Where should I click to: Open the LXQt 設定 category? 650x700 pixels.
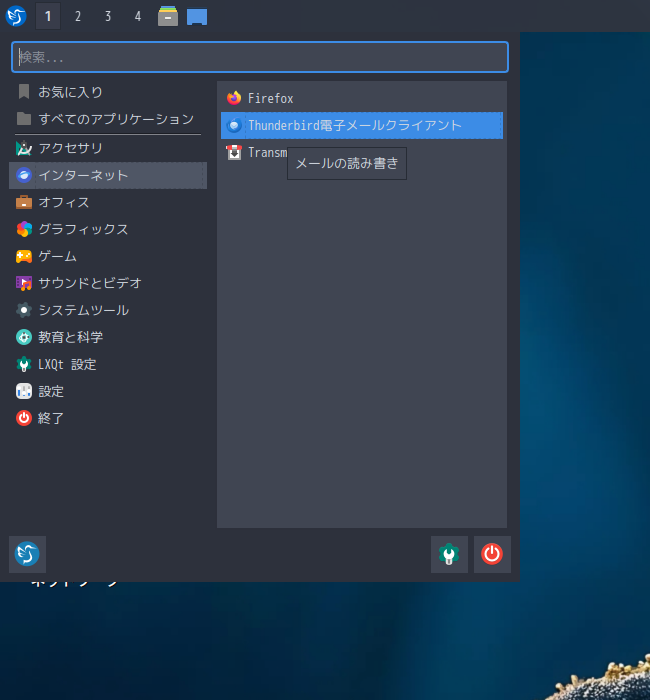click(x=108, y=364)
